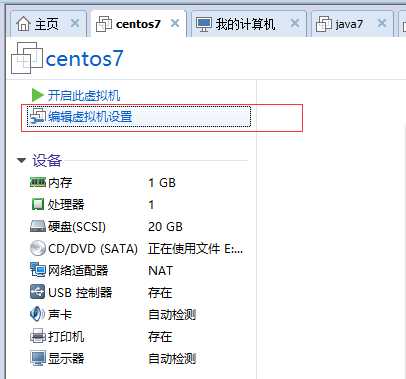Select the 内存 device row label

click(60, 183)
